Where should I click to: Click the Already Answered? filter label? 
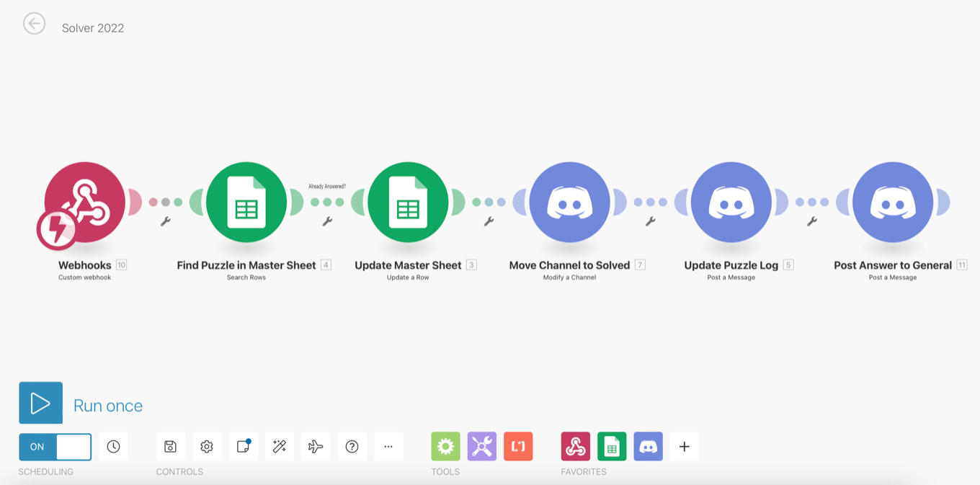(x=327, y=187)
